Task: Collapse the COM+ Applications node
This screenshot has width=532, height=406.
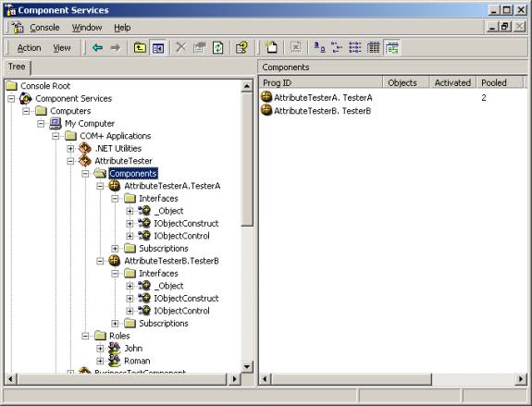Action: pos(56,136)
